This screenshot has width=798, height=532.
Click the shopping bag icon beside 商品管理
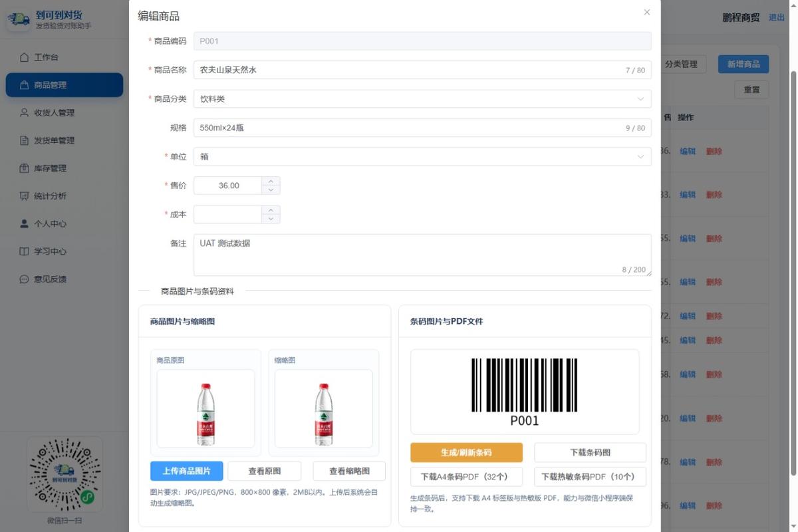pos(25,85)
